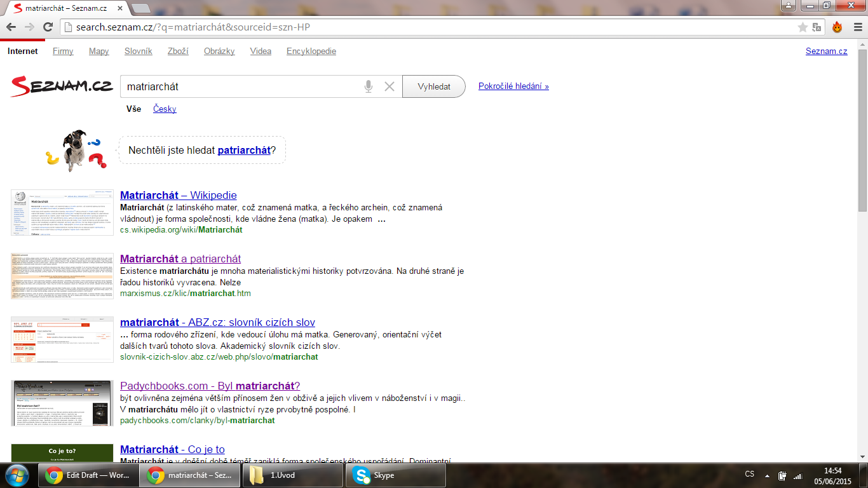
Task: Open the Windows Start menu
Action: (17, 475)
